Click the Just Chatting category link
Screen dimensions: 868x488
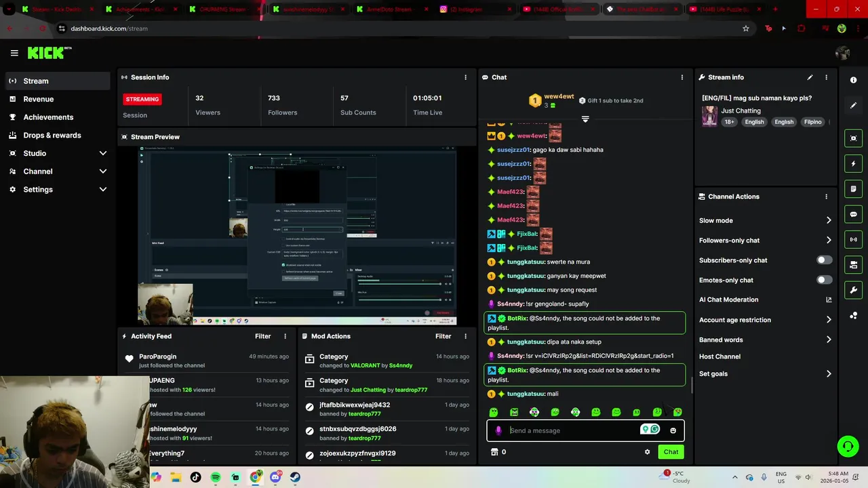pyautogui.click(x=741, y=110)
